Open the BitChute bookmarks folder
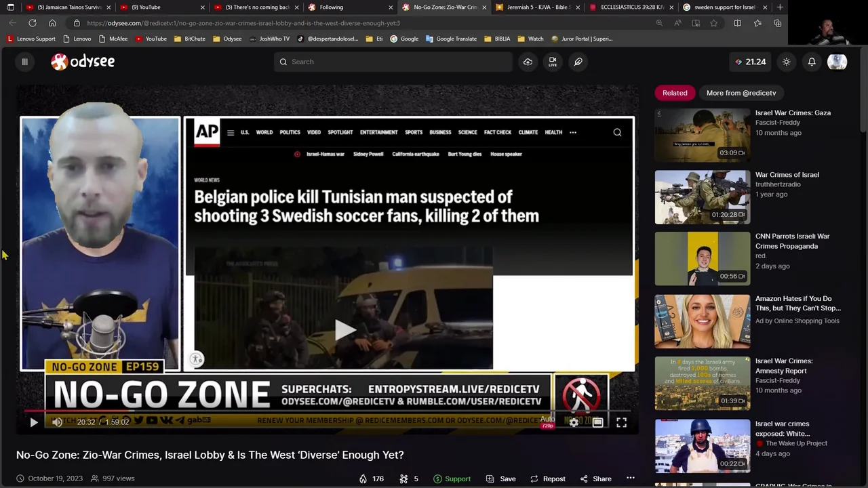Image resolution: width=868 pixels, height=488 pixels. tap(190, 39)
